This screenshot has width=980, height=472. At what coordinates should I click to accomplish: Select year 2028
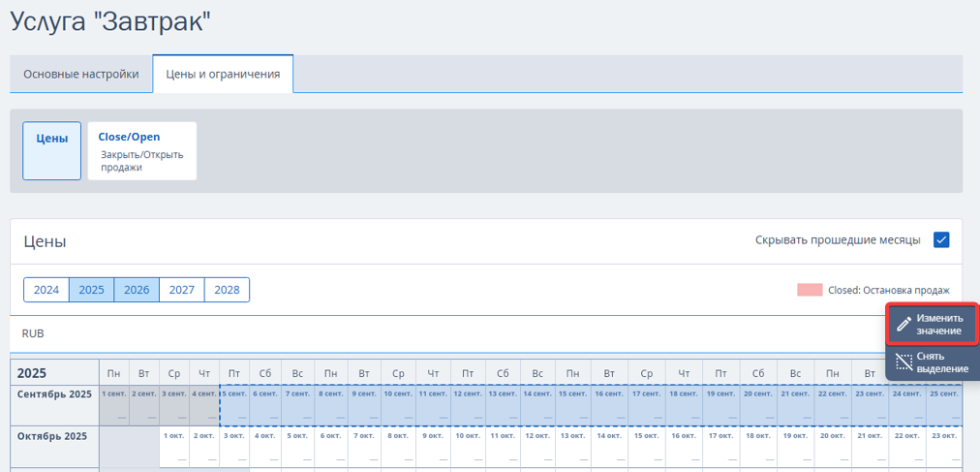pos(227,290)
